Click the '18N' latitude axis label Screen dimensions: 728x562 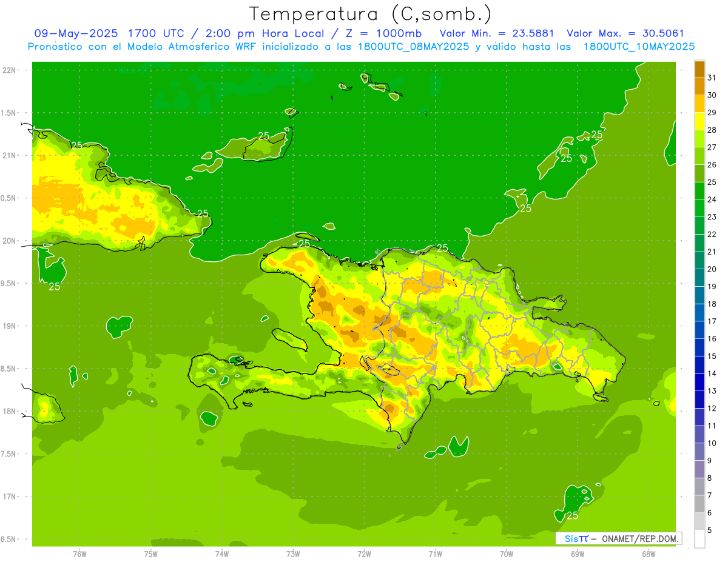[x=10, y=412]
